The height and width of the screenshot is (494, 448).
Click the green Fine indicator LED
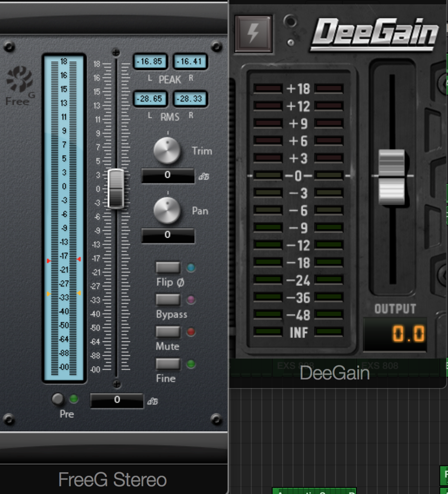191,364
